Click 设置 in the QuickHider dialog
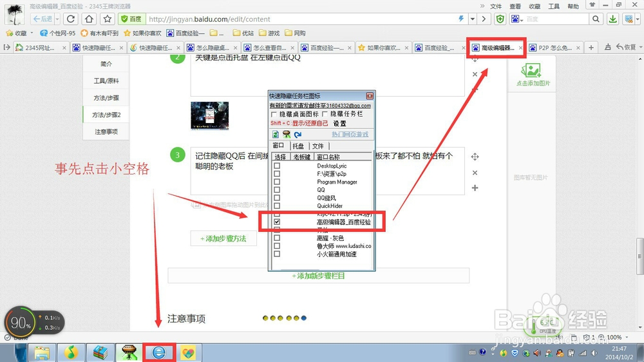644x362 pixels. (339, 123)
